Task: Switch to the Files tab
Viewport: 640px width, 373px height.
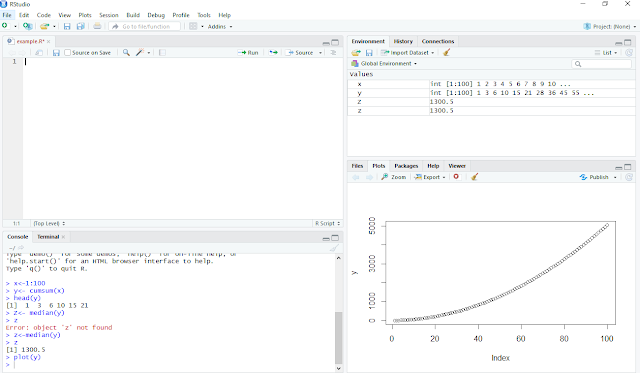Action: (357, 166)
